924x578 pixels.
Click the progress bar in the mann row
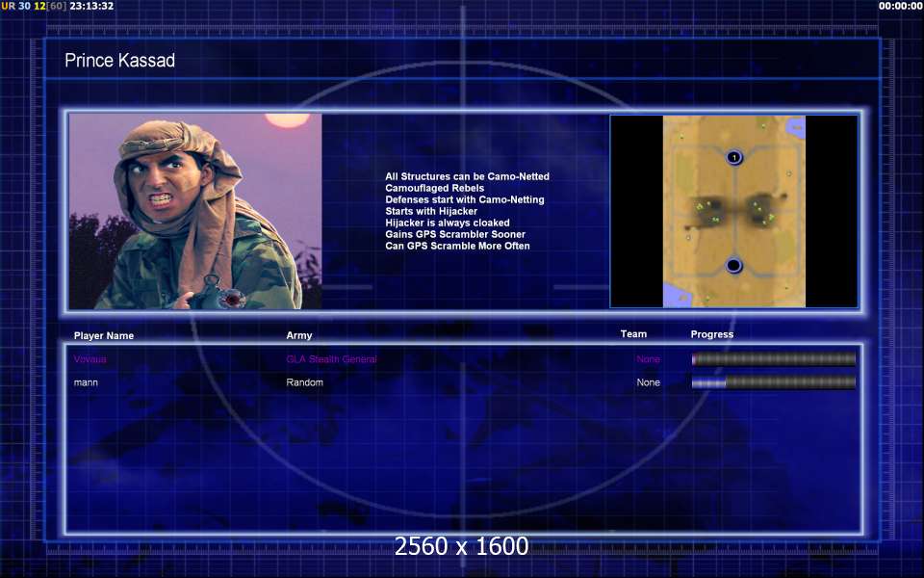[x=774, y=382]
